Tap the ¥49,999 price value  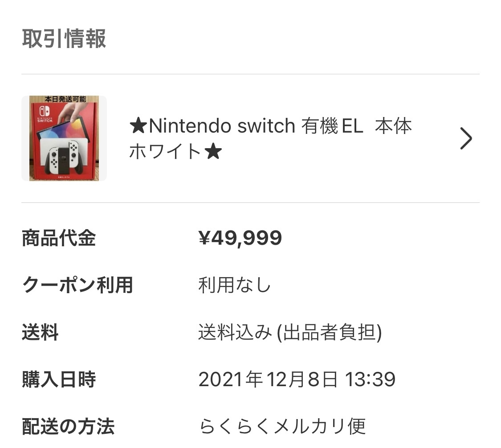(240, 238)
